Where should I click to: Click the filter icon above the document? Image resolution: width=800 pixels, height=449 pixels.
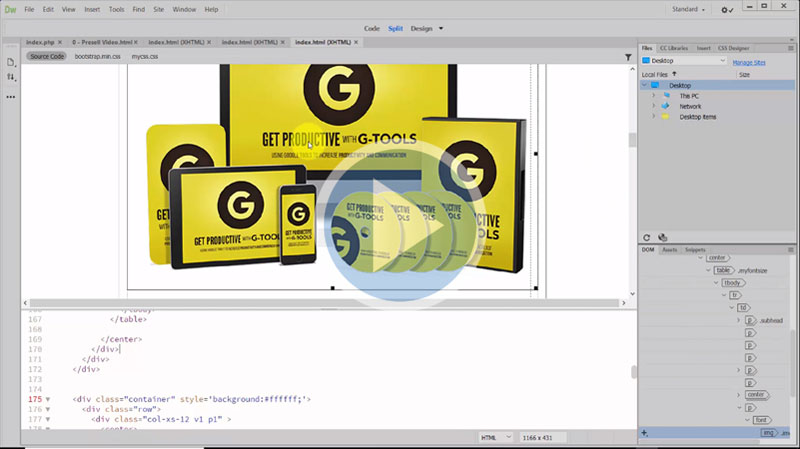click(x=628, y=57)
